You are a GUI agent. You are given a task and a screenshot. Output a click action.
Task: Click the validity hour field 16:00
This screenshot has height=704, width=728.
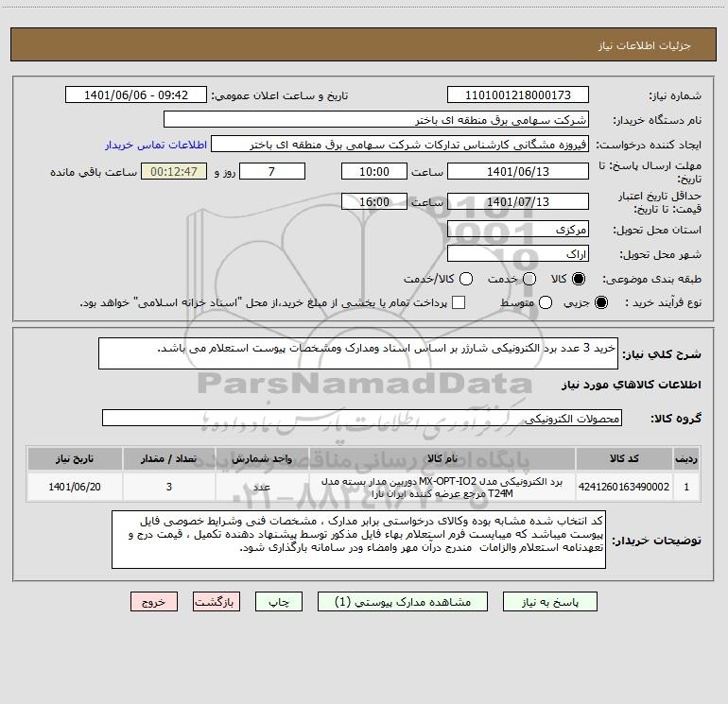[x=374, y=201]
